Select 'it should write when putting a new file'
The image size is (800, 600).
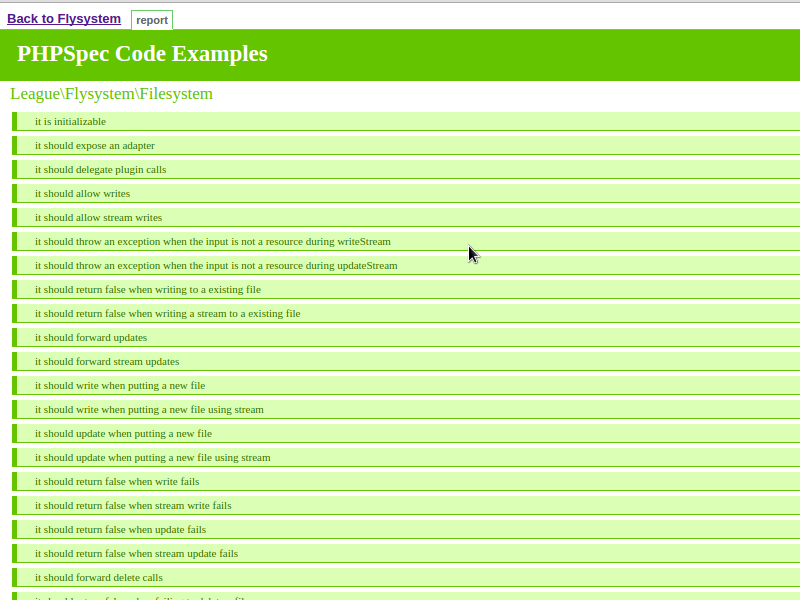406,385
